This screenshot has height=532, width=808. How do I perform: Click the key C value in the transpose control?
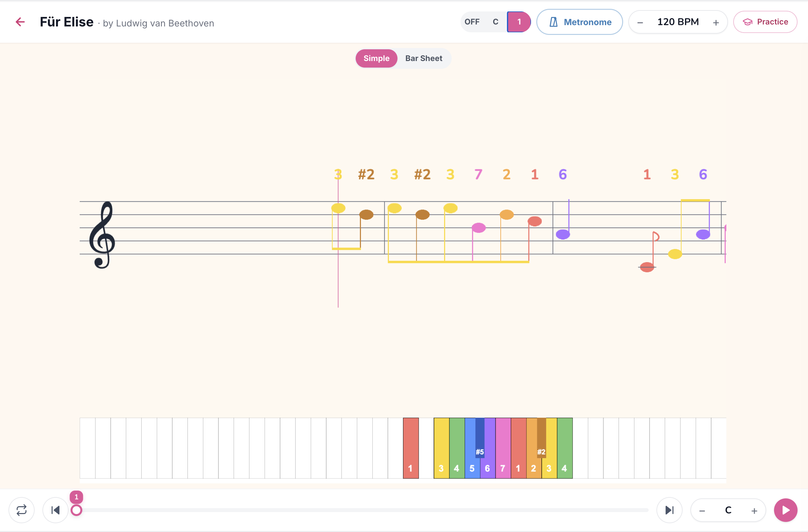(728, 510)
